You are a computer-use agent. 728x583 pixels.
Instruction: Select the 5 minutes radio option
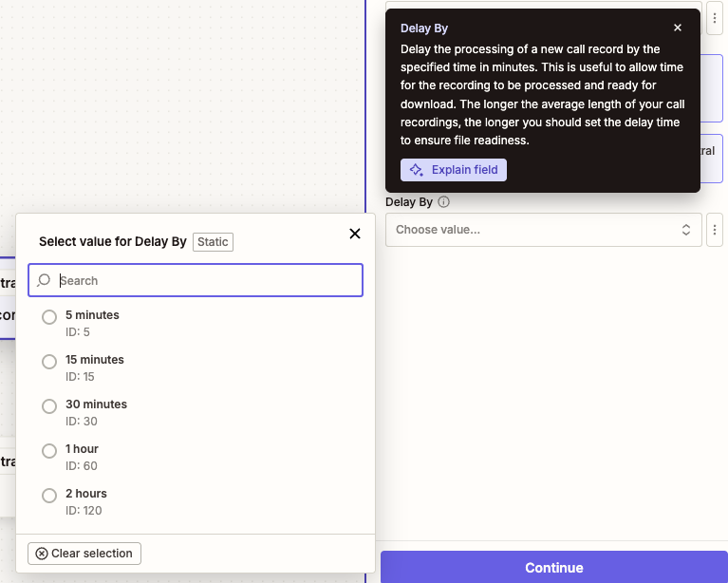click(49, 317)
